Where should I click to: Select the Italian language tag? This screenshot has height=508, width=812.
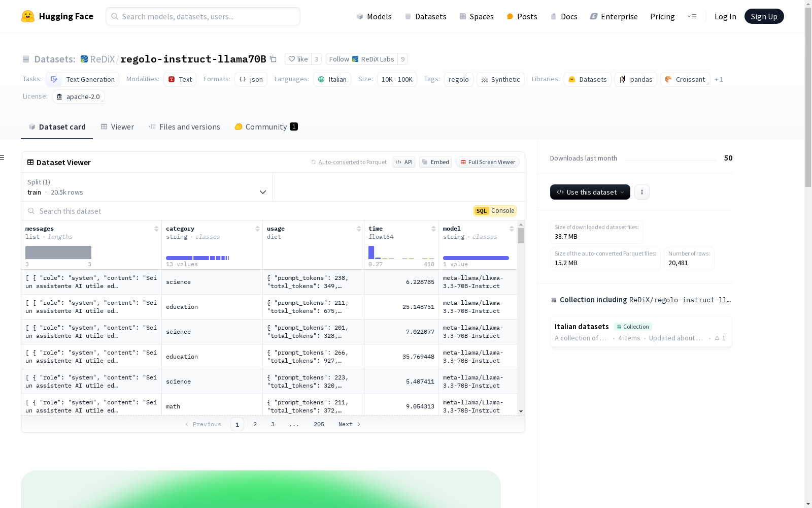(332, 79)
